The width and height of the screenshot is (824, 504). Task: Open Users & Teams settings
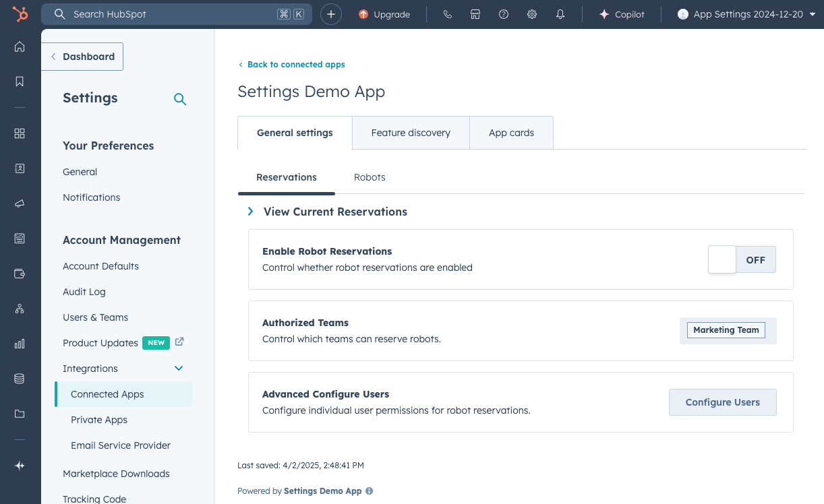(x=95, y=317)
